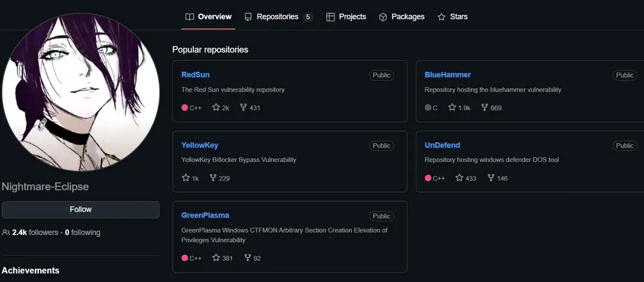Click 'Repository hosting windows defender DOS tool' text

[492, 160]
